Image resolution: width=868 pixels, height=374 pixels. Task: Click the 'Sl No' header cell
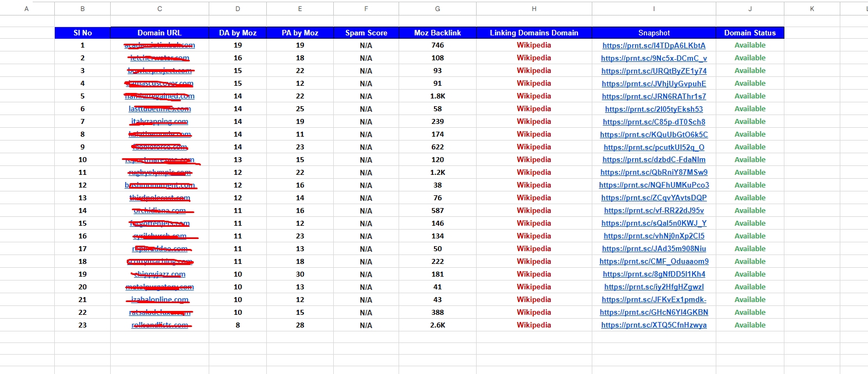(82, 33)
